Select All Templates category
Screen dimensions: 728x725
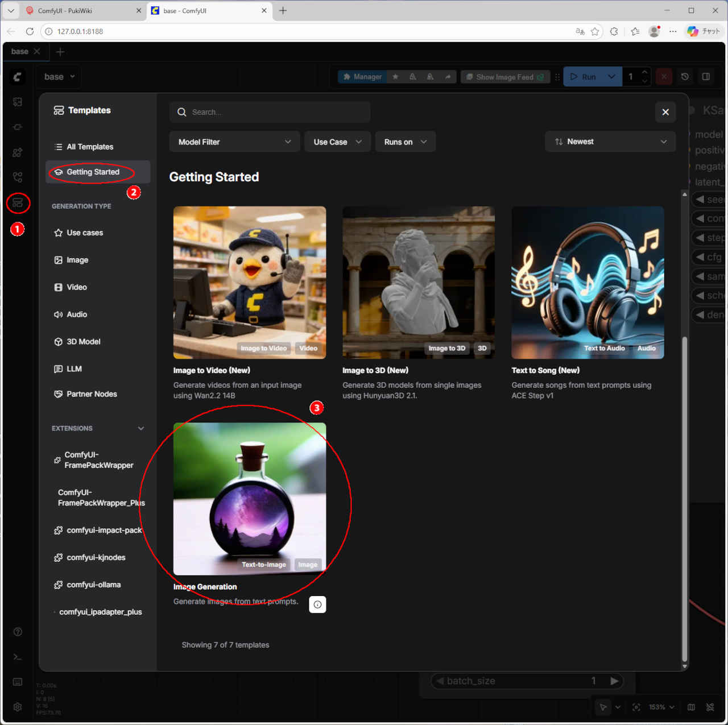click(x=90, y=147)
